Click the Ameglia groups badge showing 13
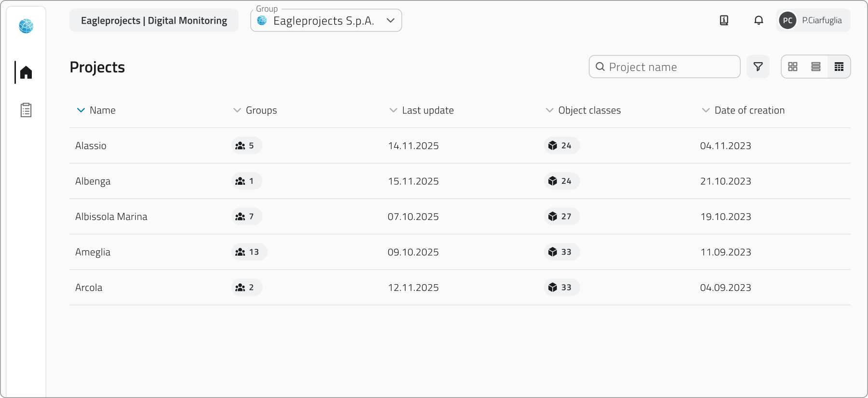868x398 pixels. coord(249,252)
